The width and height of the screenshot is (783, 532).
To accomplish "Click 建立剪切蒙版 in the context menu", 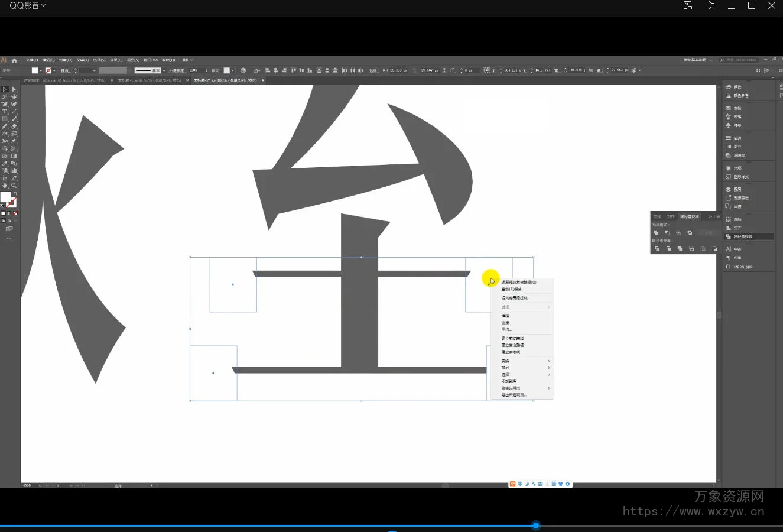I will pos(513,339).
